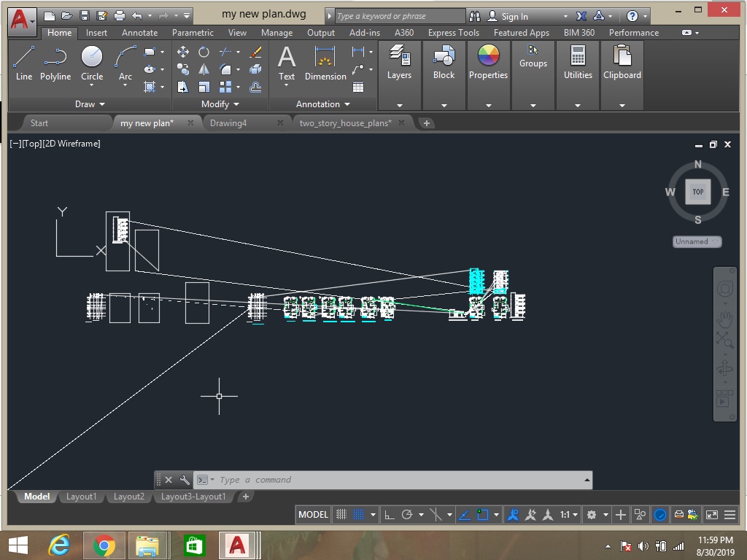Image resolution: width=747 pixels, height=560 pixels.
Task: Expand the Draw panel
Action: pyautogui.click(x=89, y=104)
